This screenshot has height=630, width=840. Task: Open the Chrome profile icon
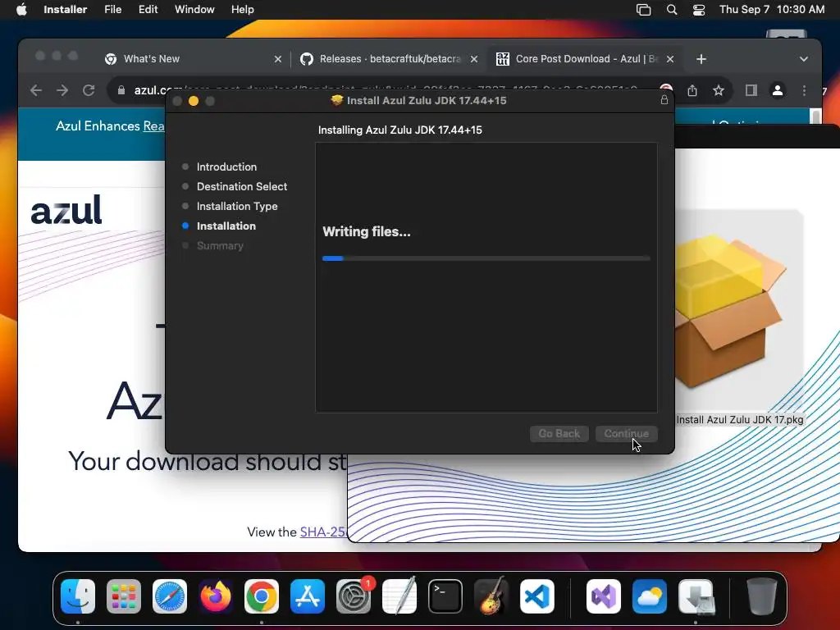coord(778,90)
